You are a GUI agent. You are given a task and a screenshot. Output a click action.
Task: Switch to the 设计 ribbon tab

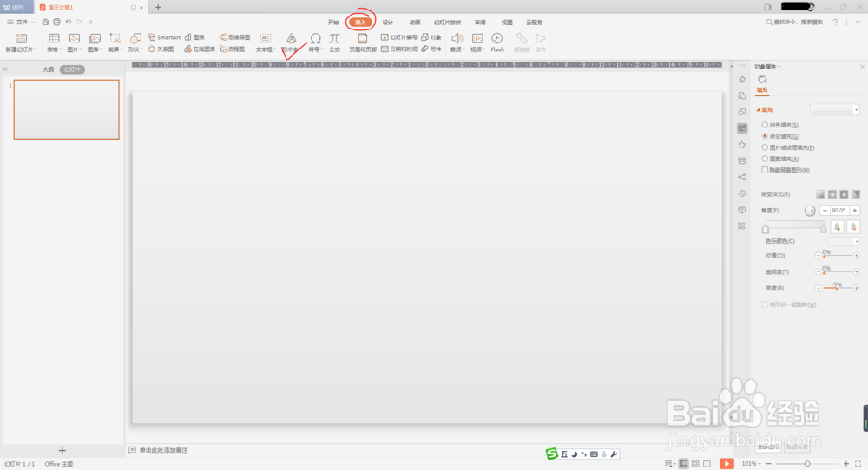[388, 23]
